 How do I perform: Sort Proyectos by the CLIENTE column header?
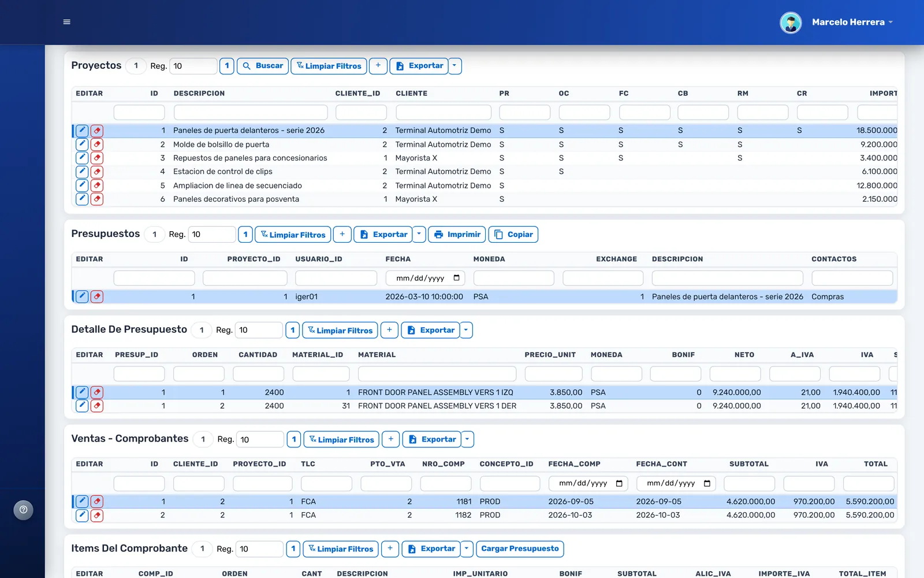tap(411, 93)
